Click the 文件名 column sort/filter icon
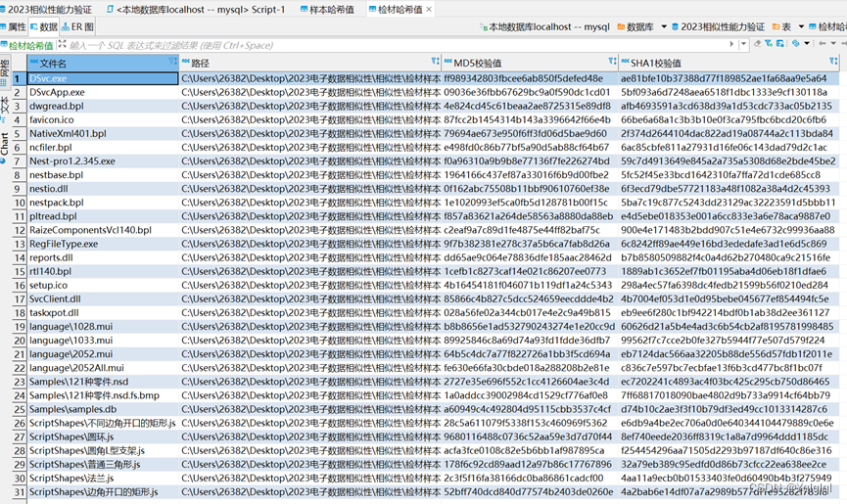The height and width of the screenshot is (504, 847). pyautogui.click(x=173, y=62)
